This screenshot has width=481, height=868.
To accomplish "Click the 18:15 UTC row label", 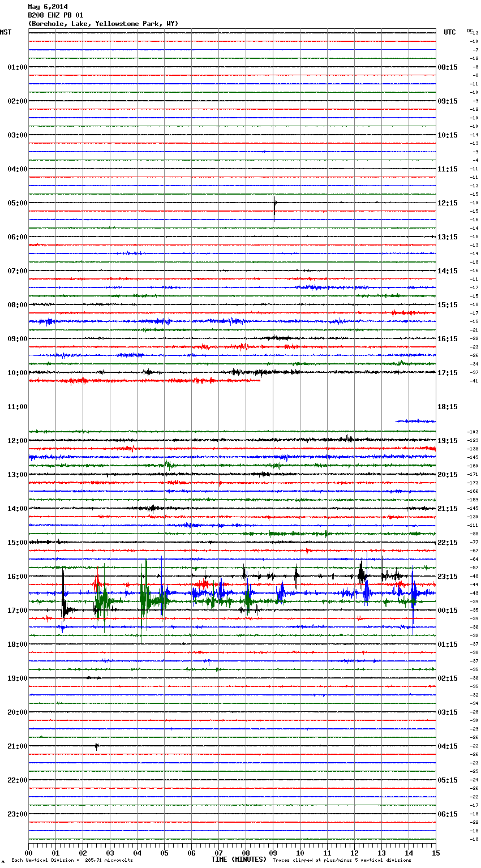I will point(448,407).
